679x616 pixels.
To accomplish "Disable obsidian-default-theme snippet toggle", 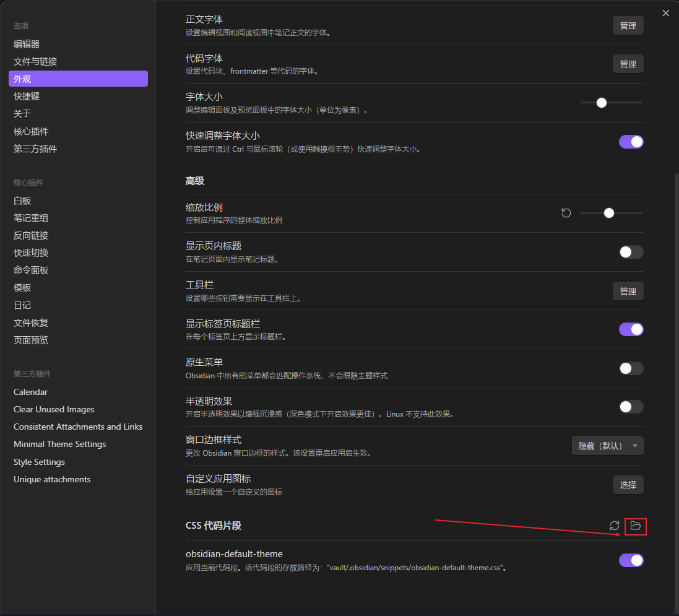I will (x=631, y=560).
